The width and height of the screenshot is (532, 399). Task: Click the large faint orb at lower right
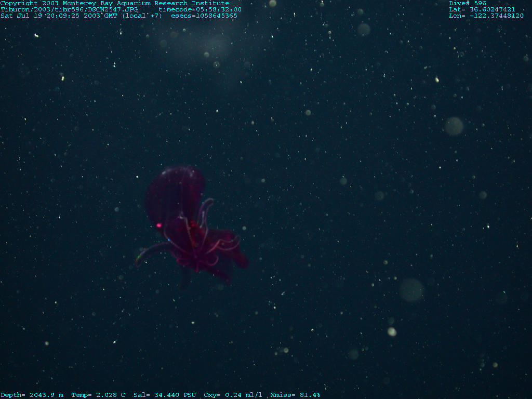tap(411, 290)
